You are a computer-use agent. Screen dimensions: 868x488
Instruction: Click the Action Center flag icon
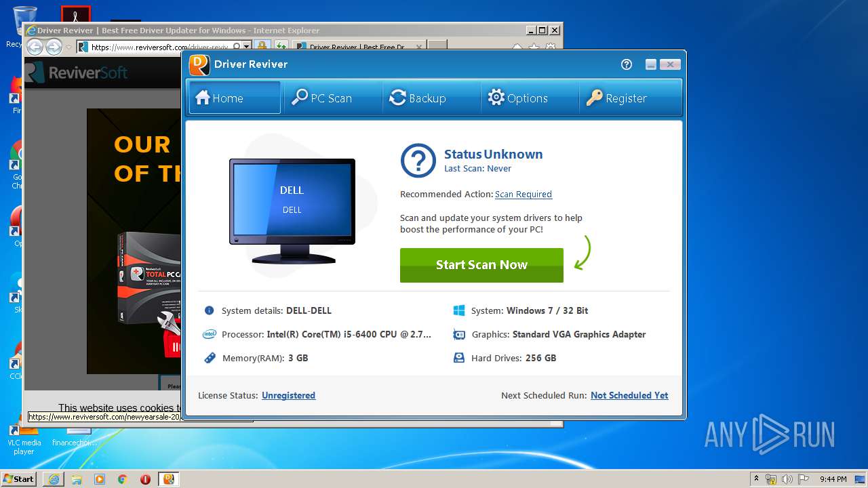(x=804, y=479)
